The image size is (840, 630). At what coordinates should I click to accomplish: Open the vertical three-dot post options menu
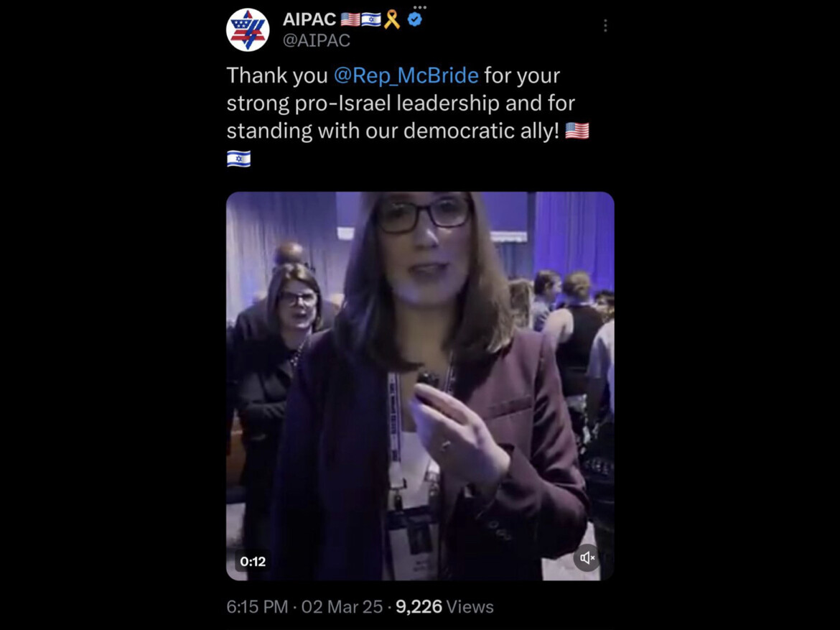(x=605, y=26)
